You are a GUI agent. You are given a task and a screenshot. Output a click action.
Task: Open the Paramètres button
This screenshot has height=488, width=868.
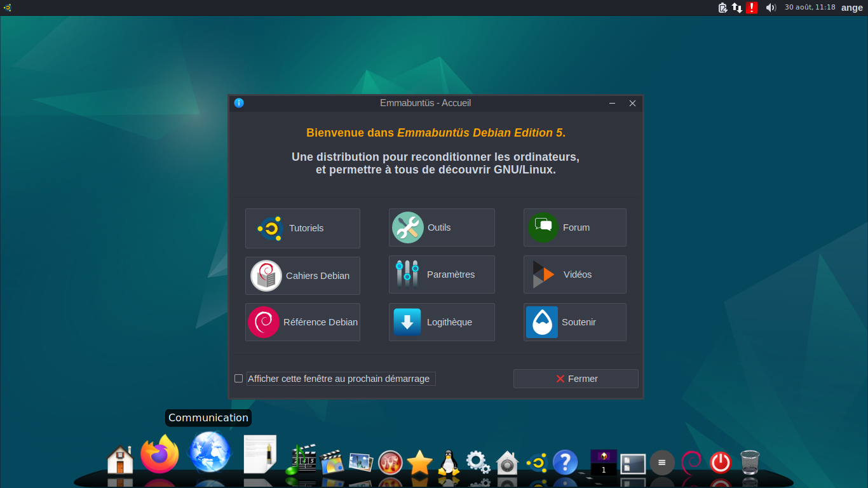click(442, 274)
